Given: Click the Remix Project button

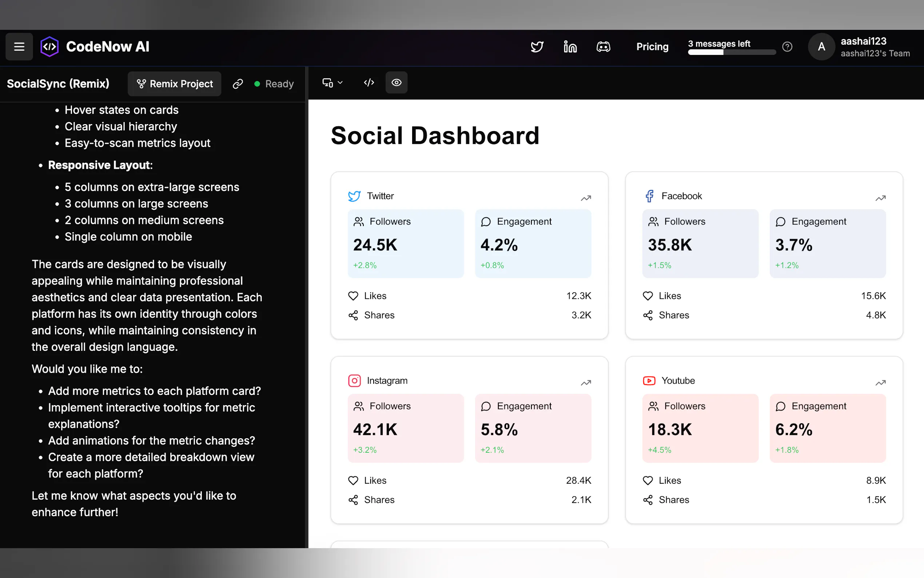Looking at the screenshot, I should point(175,84).
